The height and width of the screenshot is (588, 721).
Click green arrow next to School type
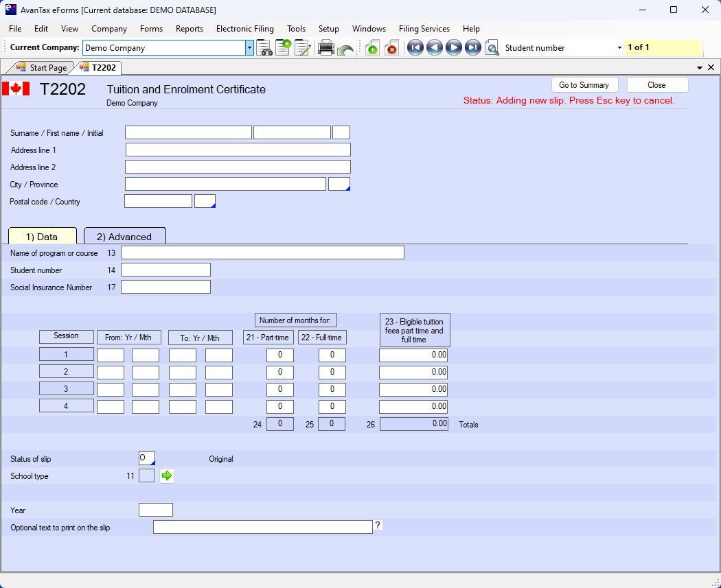coord(167,475)
